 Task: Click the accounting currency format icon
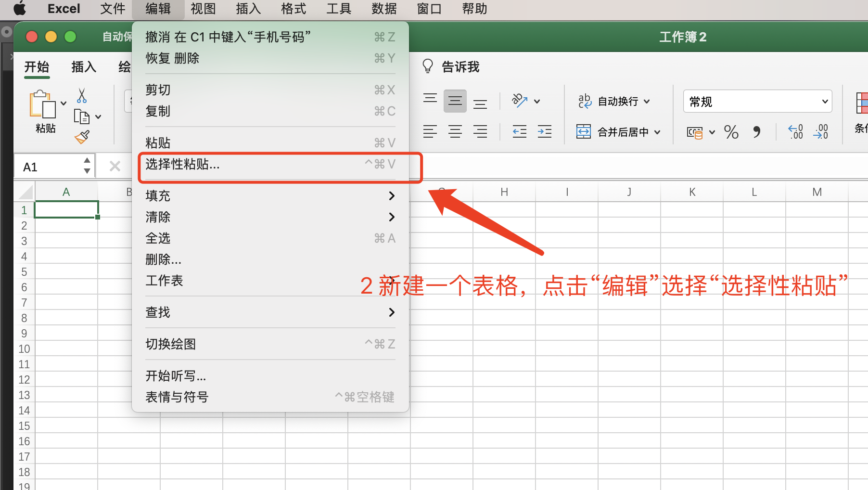pos(695,132)
